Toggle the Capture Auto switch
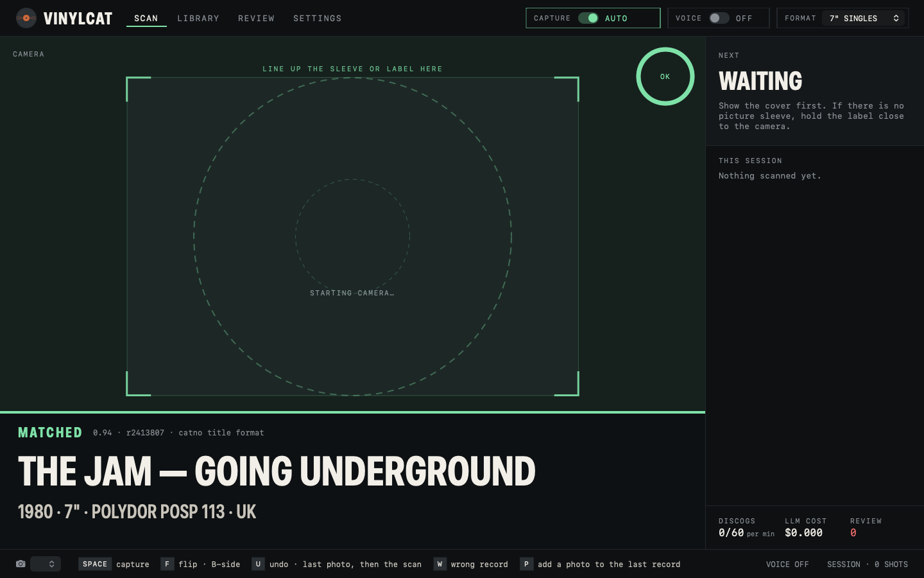The width and height of the screenshot is (924, 578). click(588, 18)
